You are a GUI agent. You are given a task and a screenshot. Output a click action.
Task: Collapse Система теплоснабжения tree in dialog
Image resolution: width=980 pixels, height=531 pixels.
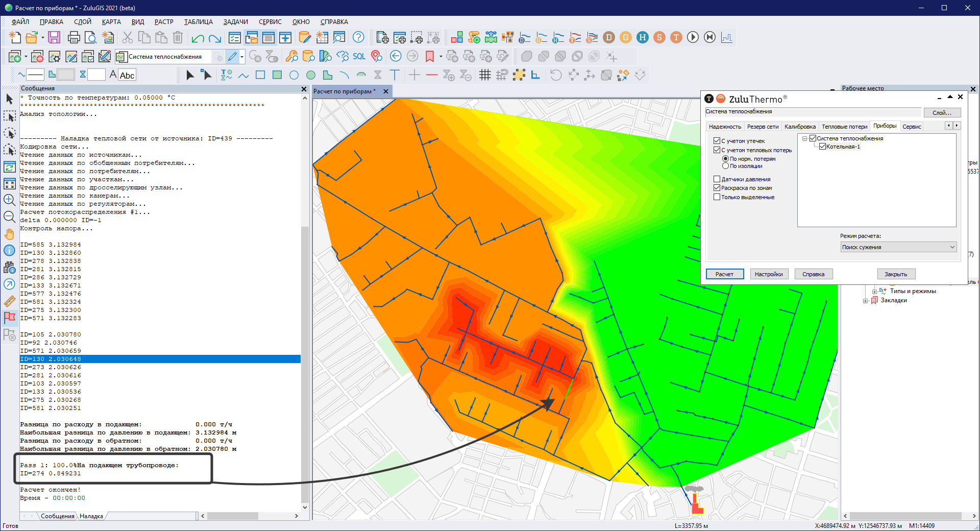coord(805,138)
